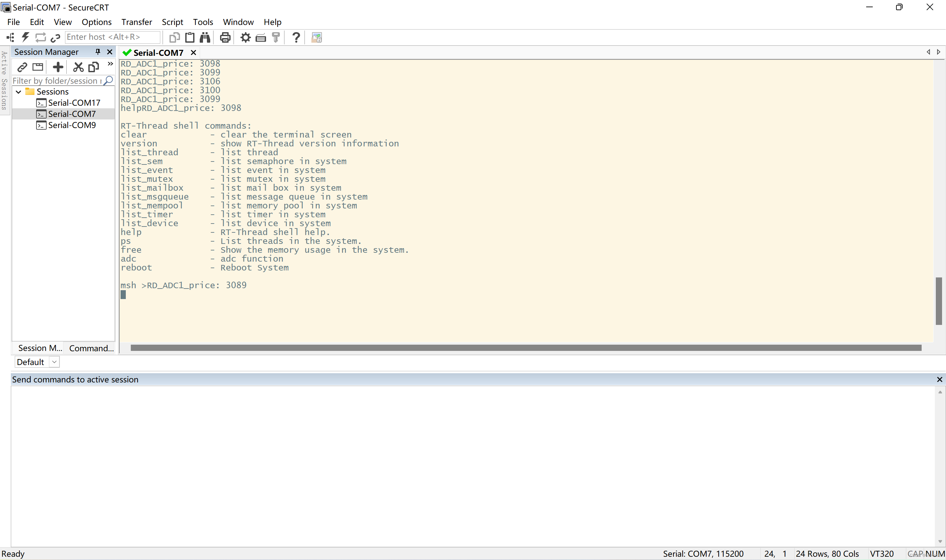Open Session Options gear icon
The image size is (946, 560).
point(245,37)
